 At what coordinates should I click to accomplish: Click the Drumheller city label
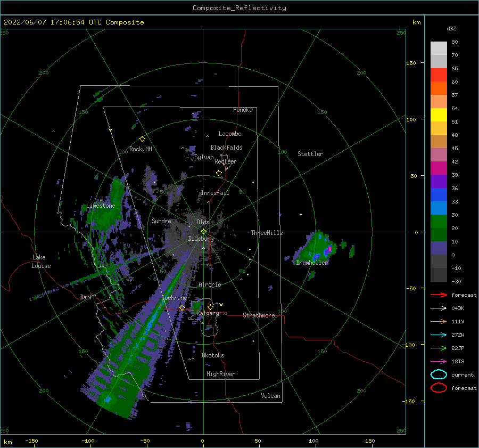(312, 263)
